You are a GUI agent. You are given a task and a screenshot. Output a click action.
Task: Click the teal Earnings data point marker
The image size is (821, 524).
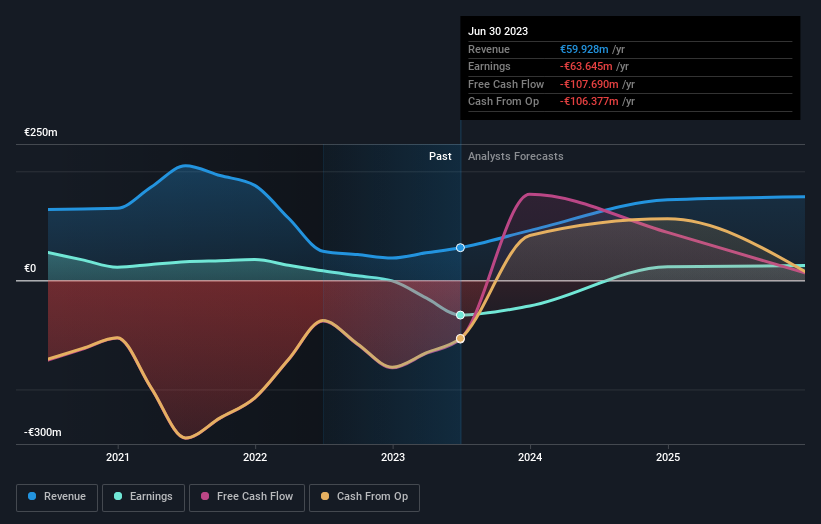[460, 315]
